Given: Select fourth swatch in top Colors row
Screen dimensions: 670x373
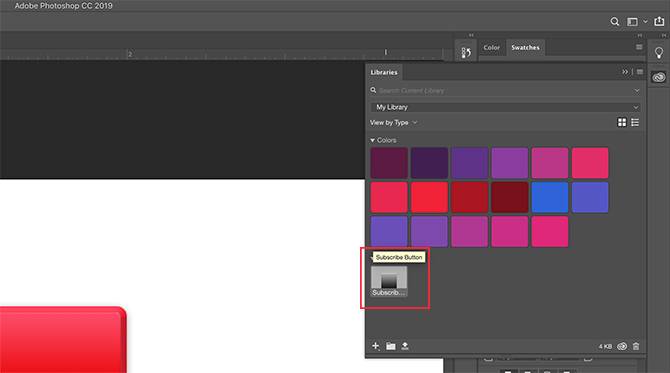Looking at the screenshot, I should (x=509, y=163).
